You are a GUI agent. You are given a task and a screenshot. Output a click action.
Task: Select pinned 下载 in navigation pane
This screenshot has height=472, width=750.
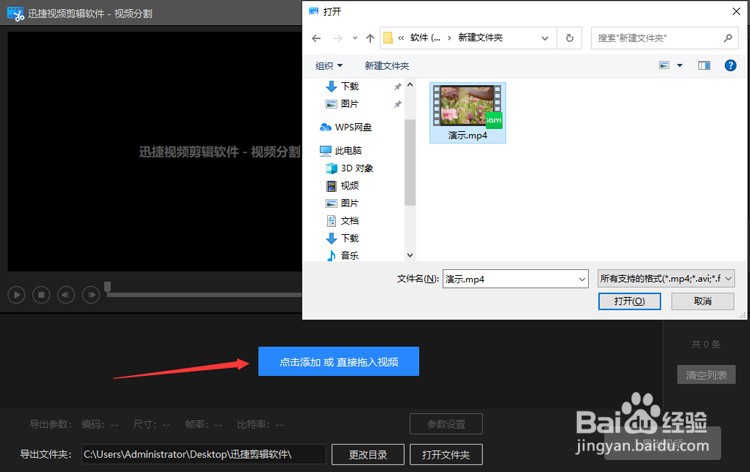coord(349,86)
